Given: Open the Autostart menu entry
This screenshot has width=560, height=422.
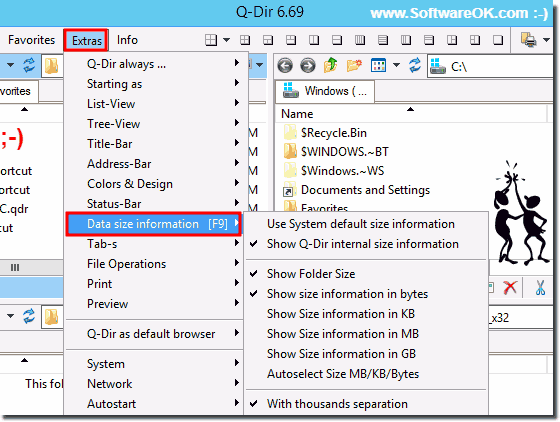Looking at the screenshot, I should pos(155,404).
